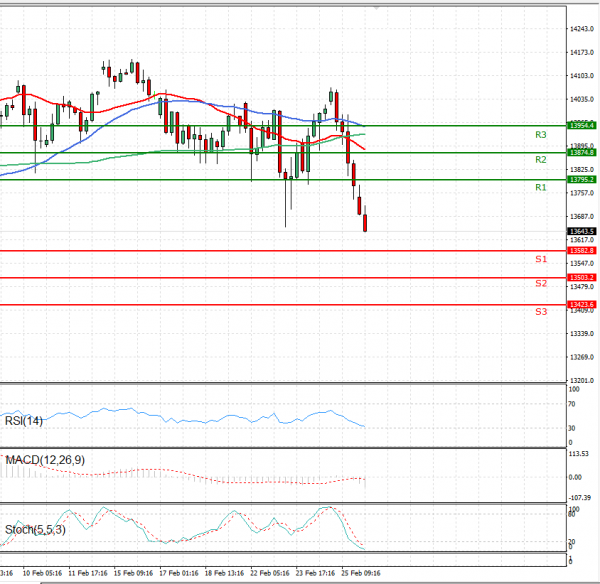Click the 10 Feb 05:16 time label

tap(42, 573)
